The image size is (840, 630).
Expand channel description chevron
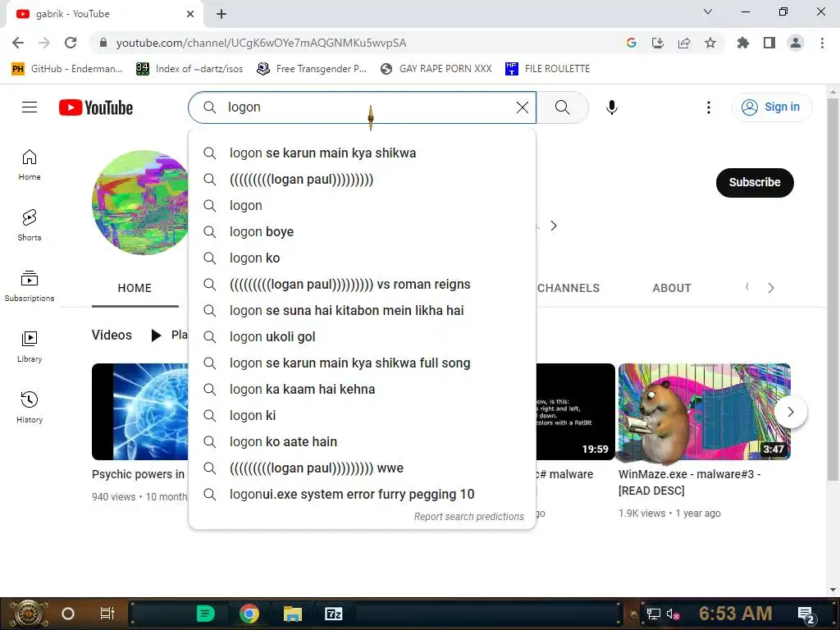point(554,226)
